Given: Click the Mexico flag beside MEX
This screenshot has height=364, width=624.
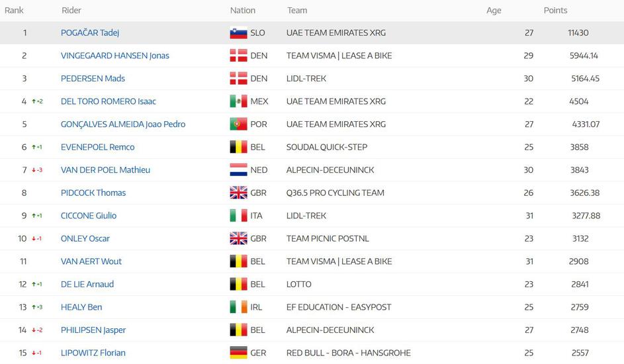Looking at the screenshot, I should [238, 101].
